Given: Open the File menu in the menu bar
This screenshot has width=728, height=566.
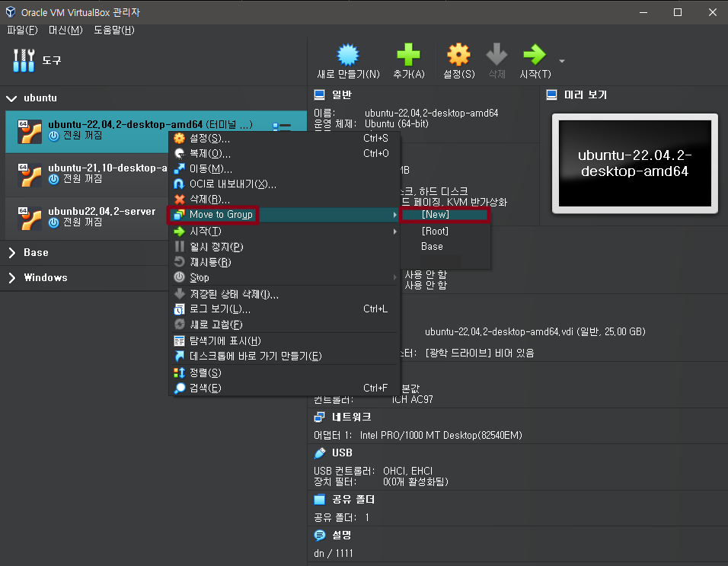Looking at the screenshot, I should (x=22, y=30).
